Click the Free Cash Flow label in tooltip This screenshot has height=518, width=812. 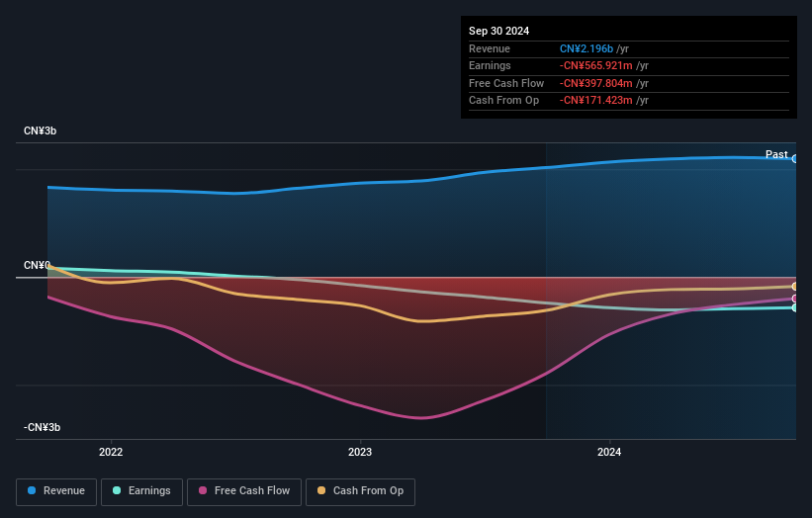(506, 83)
